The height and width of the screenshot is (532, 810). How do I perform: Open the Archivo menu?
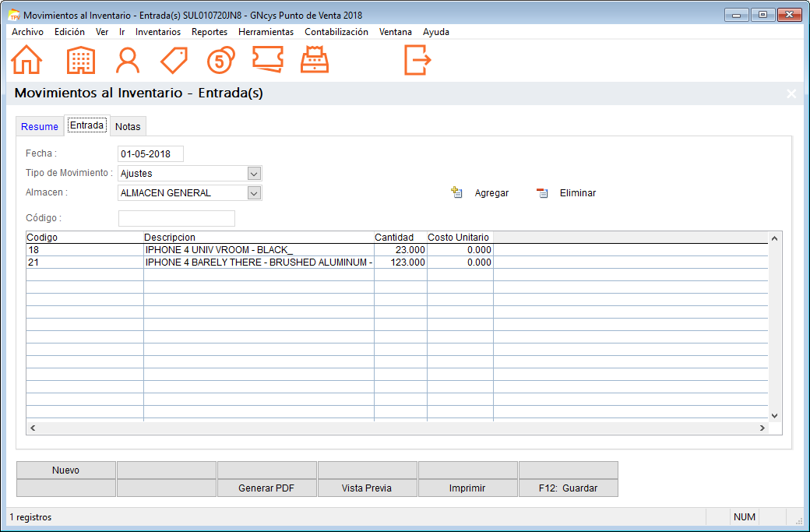(x=27, y=32)
